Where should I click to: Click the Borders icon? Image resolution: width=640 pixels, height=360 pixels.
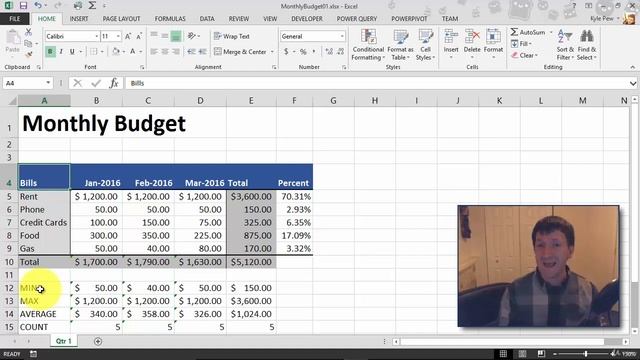[93, 51]
